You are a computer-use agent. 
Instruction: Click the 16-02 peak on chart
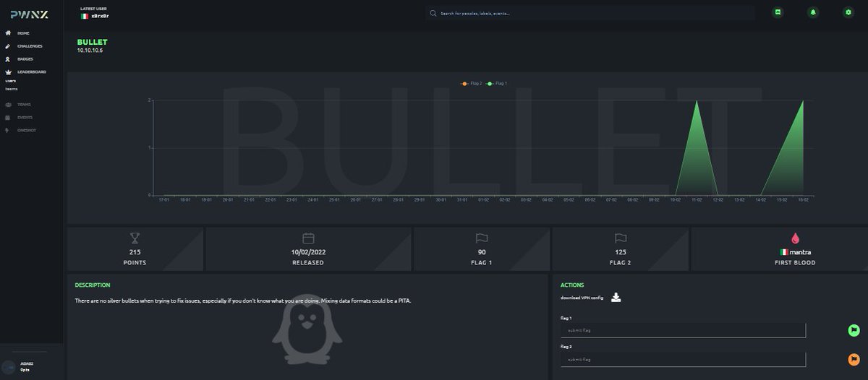click(803, 101)
